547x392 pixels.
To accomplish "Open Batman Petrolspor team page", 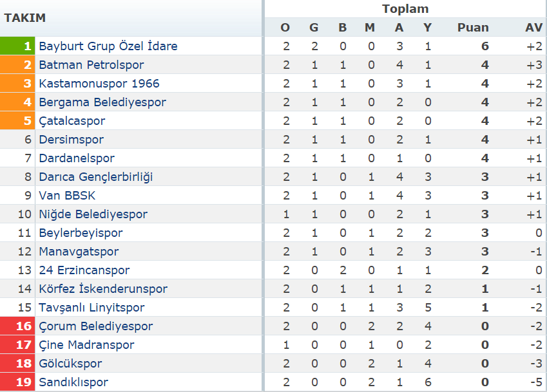I will click(91, 65).
